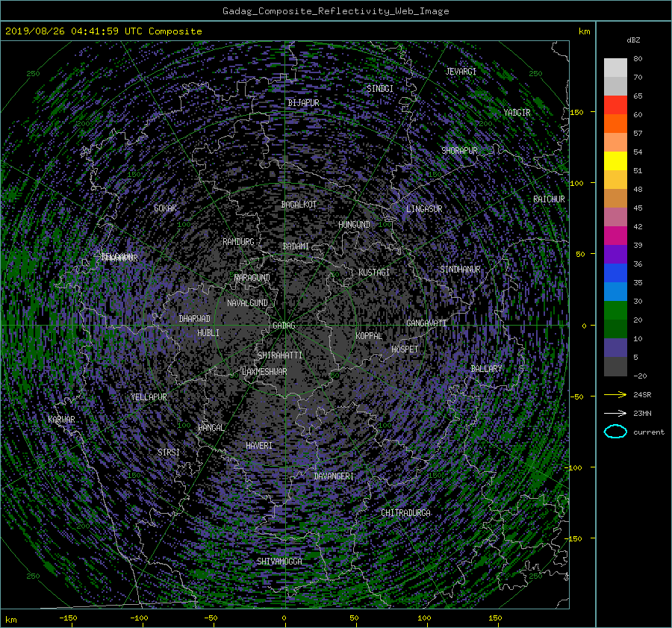The width and height of the screenshot is (672, 628).
Task: Click the GOKAK city label
Action: tap(165, 208)
